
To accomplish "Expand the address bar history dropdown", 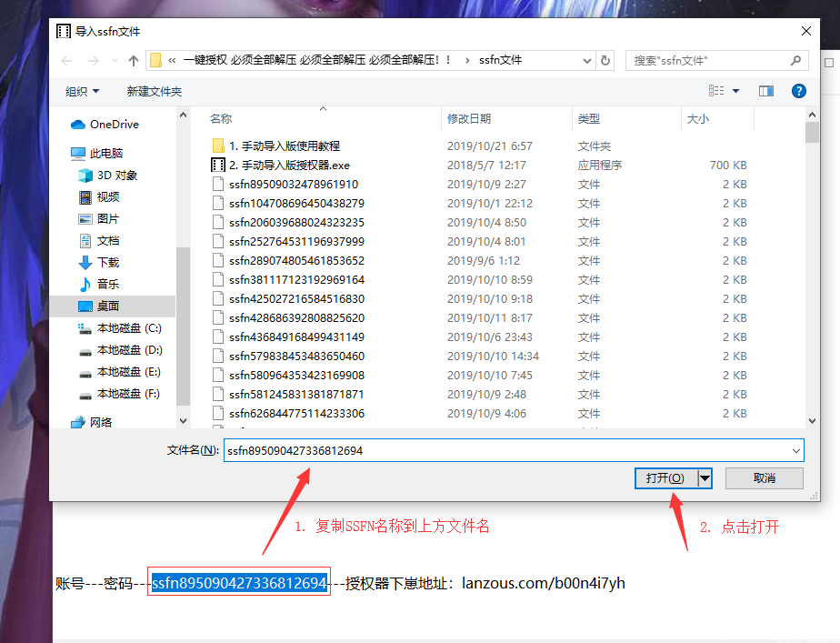I will point(587,61).
